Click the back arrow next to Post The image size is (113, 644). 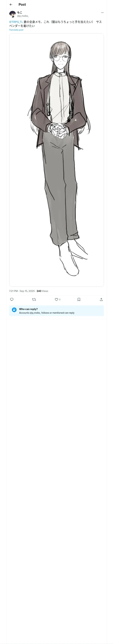point(11,5)
